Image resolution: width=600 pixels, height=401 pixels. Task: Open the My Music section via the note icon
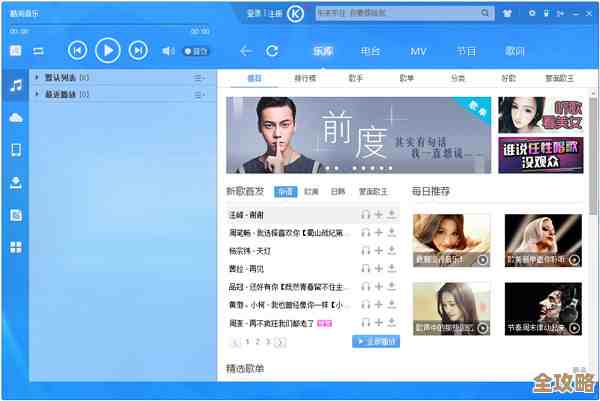point(16,85)
